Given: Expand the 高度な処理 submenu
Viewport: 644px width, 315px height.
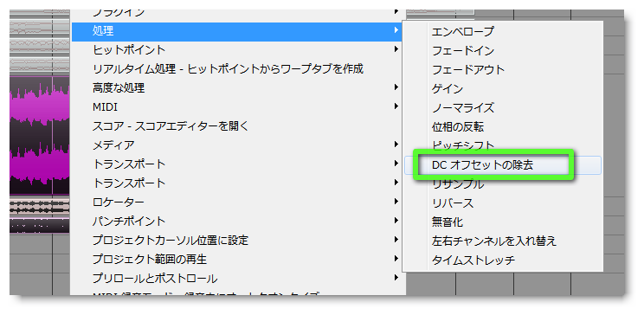Looking at the screenshot, I should (238, 87).
